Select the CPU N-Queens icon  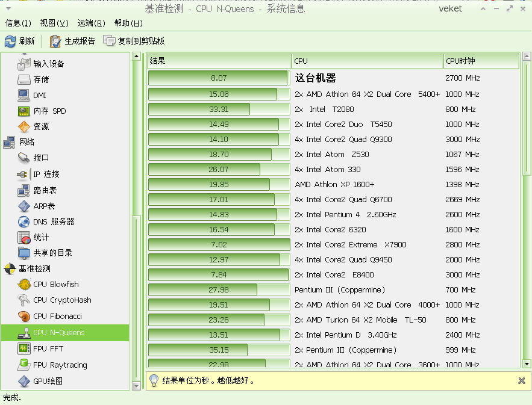(23, 333)
